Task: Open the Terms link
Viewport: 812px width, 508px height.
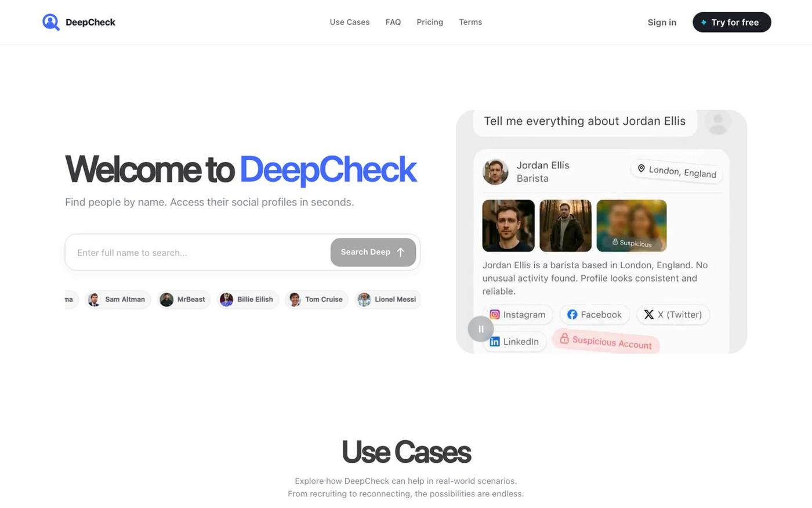Action: tap(470, 22)
